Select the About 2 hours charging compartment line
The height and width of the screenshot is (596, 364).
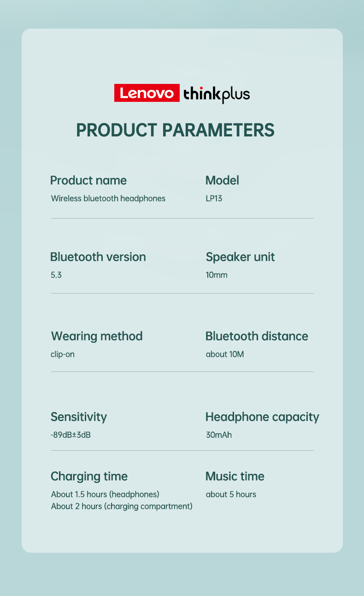coord(122,507)
